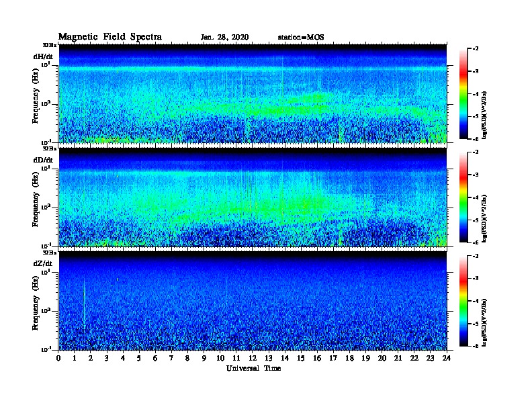The image size is (532, 411).
Task: Click hour tick '18' on time axis
Action: pos(349,359)
